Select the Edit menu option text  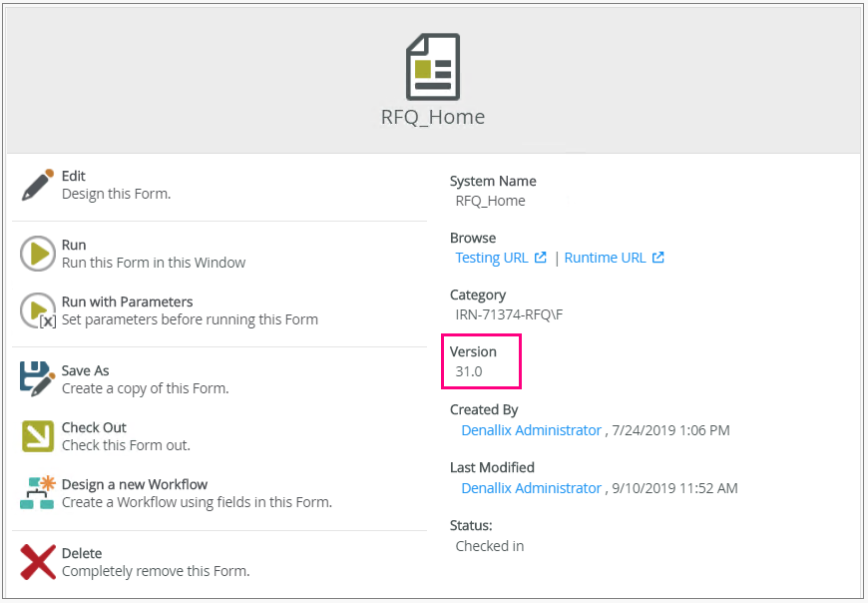[74, 176]
